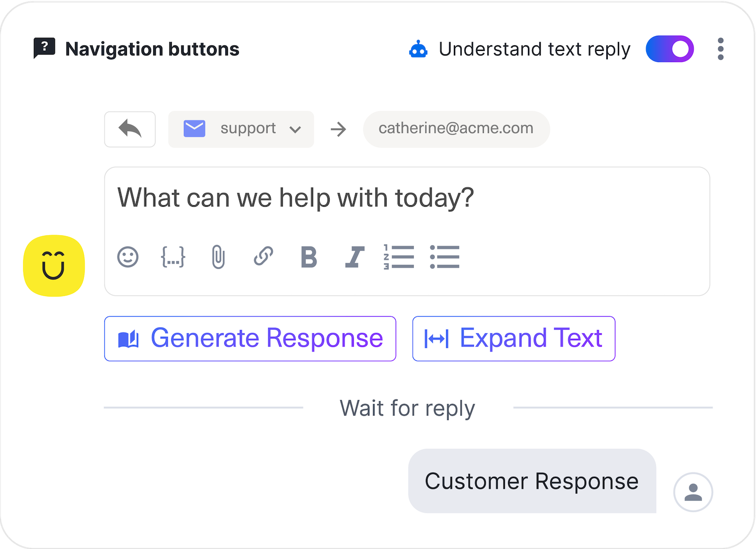Insert a bulleted list
Screen dimensions: 756x549
pyautogui.click(x=445, y=257)
